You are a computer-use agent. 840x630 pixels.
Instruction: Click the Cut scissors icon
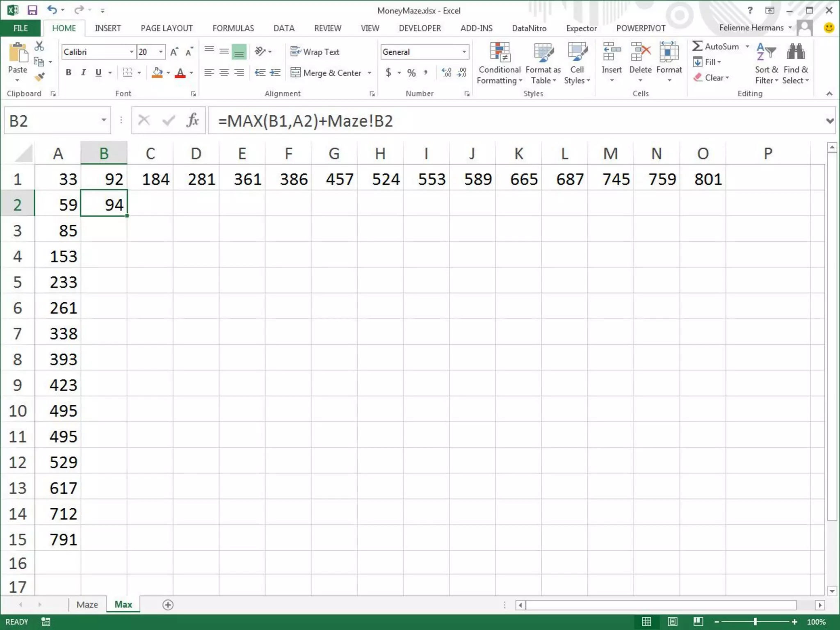(39, 46)
